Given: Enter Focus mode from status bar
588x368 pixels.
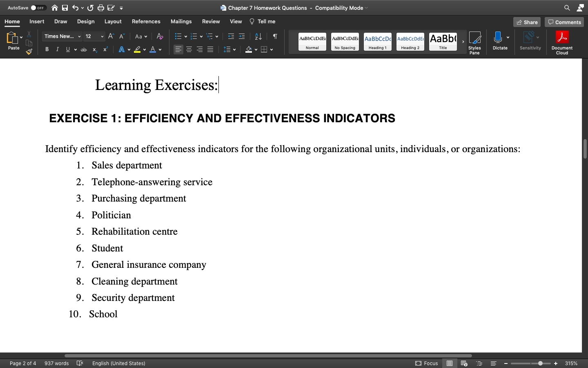Looking at the screenshot, I should 427,363.
